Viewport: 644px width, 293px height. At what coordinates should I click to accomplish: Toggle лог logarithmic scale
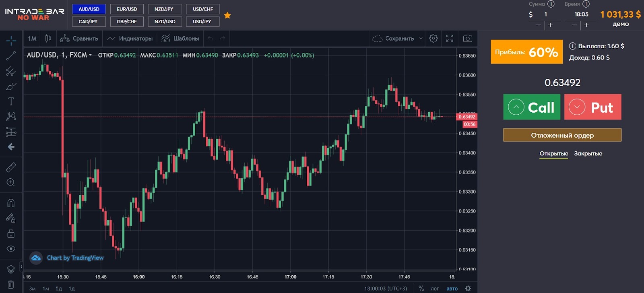435,289
